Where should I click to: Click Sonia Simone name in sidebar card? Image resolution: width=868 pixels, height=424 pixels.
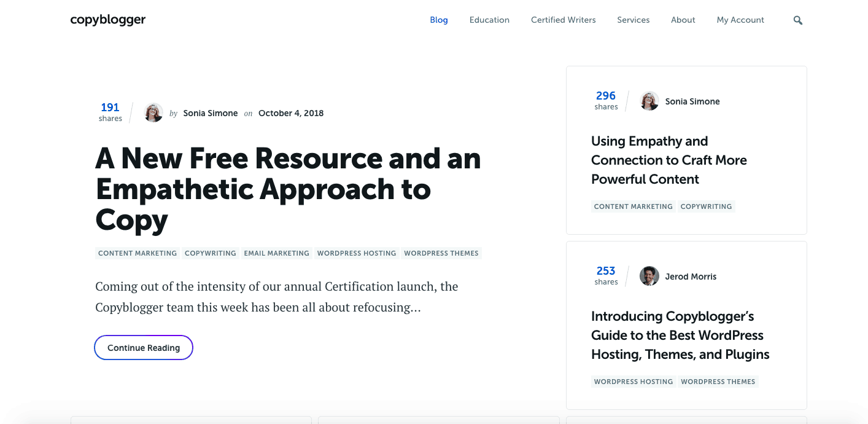pyautogui.click(x=692, y=101)
